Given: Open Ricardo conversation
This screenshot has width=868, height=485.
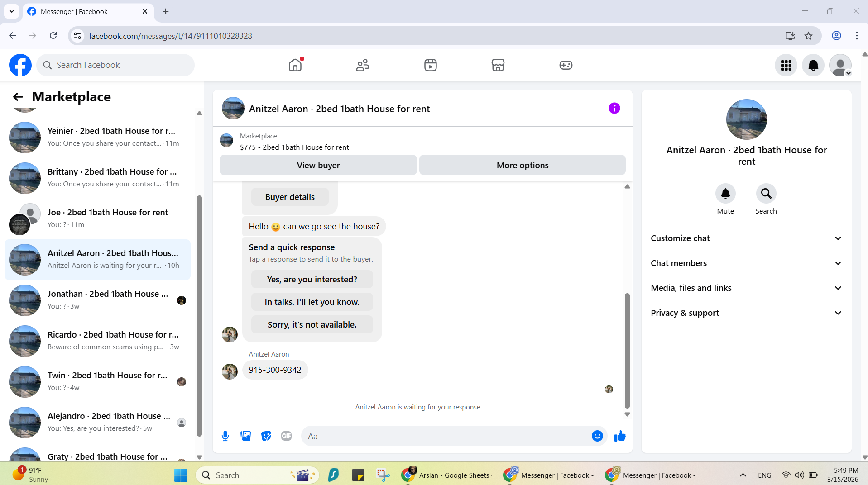Looking at the screenshot, I should (97, 341).
